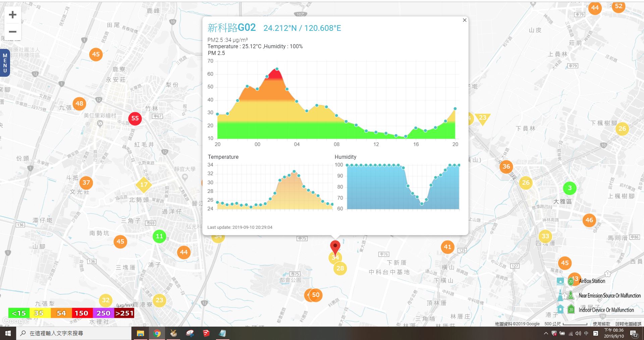Viewport: 644px width, 340px height.
Task: Expand hidden system tray icons chevron
Action: point(546,333)
